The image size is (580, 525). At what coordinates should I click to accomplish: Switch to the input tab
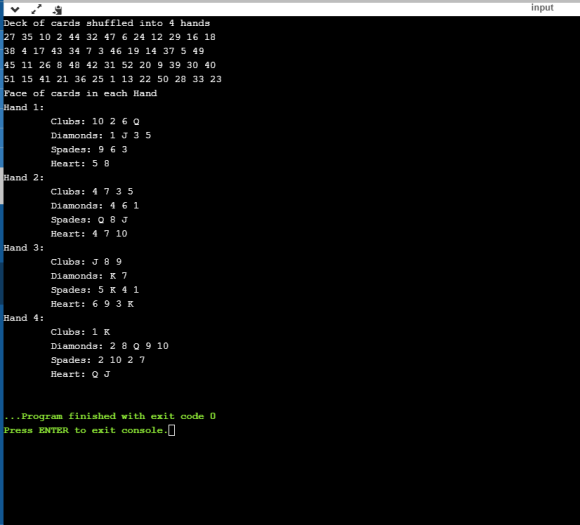[x=542, y=8]
